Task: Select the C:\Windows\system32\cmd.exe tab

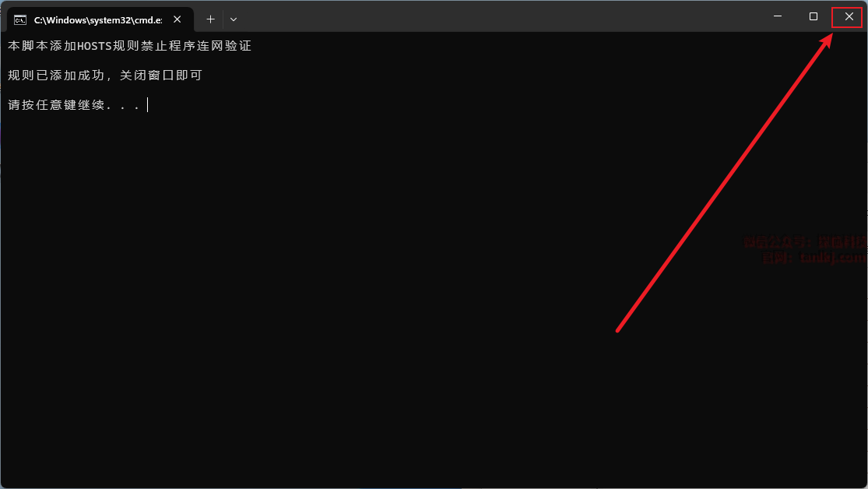Action: (100, 20)
